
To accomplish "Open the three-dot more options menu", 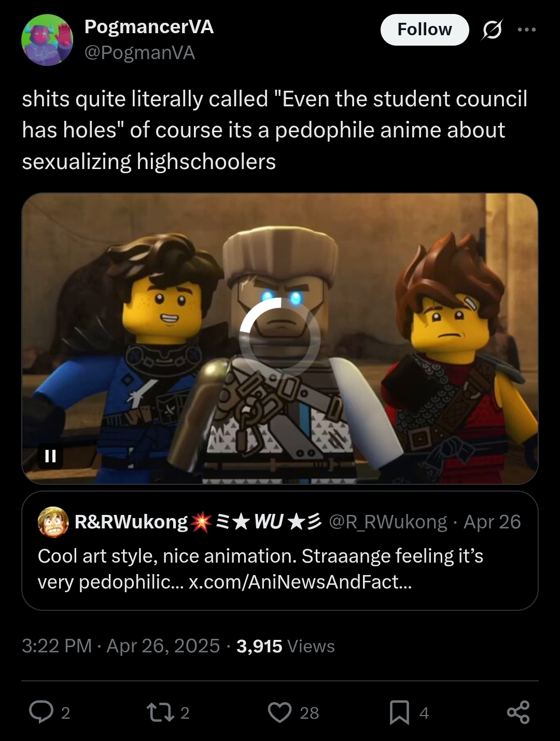I will pos(527,30).
